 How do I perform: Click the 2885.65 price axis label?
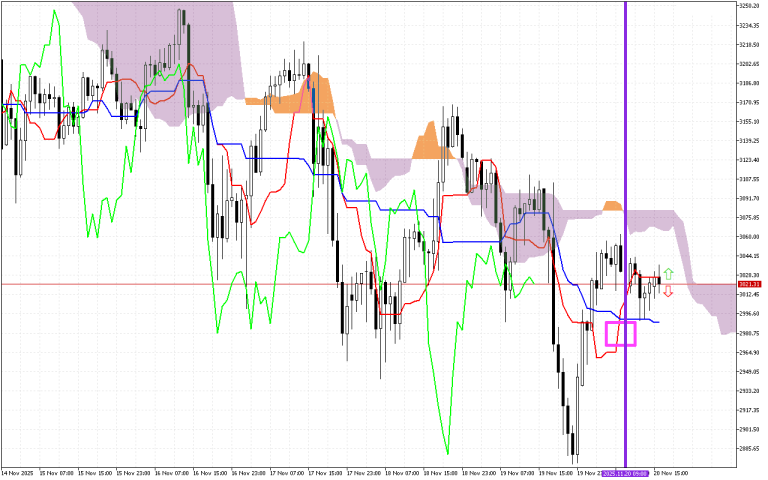pos(749,449)
